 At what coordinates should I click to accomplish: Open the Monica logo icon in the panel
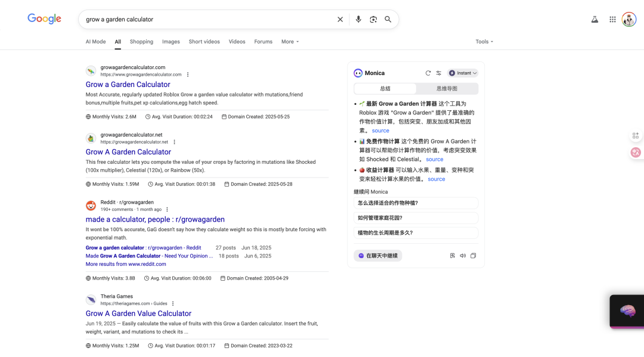[x=358, y=73]
